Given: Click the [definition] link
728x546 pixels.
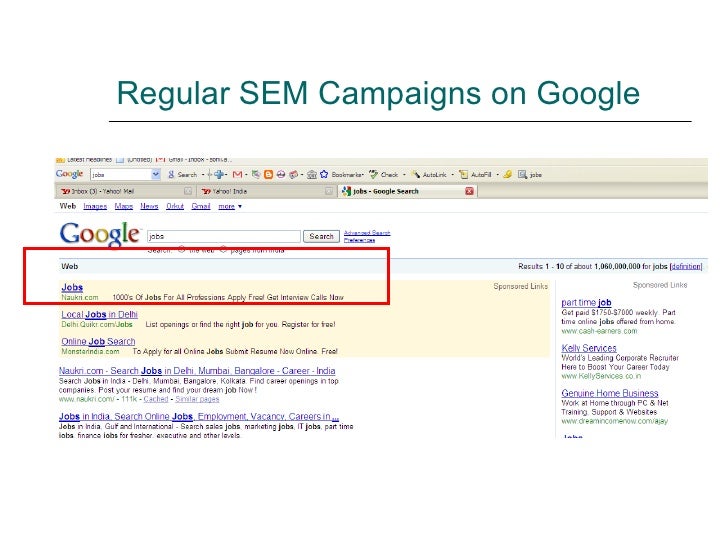Looking at the screenshot, I should coord(686,266).
